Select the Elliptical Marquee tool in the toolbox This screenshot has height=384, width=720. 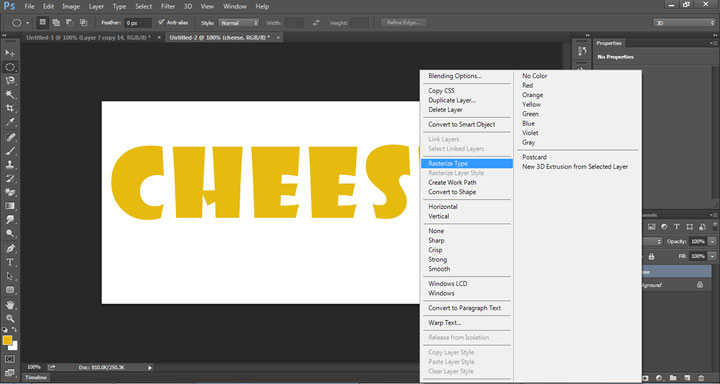pyautogui.click(x=10, y=67)
